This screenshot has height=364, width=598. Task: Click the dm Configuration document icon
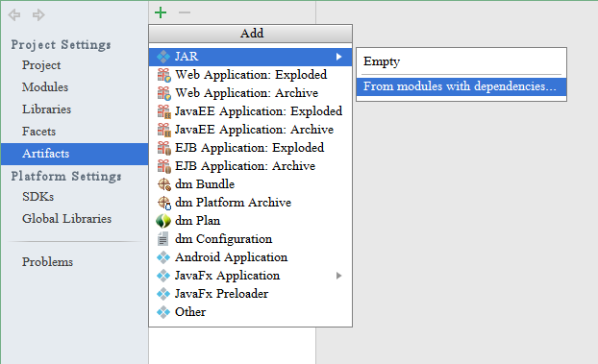coord(162,239)
